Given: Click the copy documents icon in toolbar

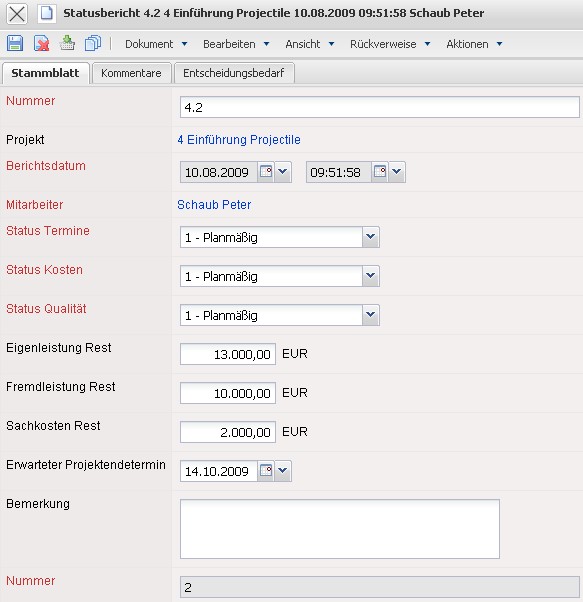Looking at the screenshot, I should tap(93, 43).
